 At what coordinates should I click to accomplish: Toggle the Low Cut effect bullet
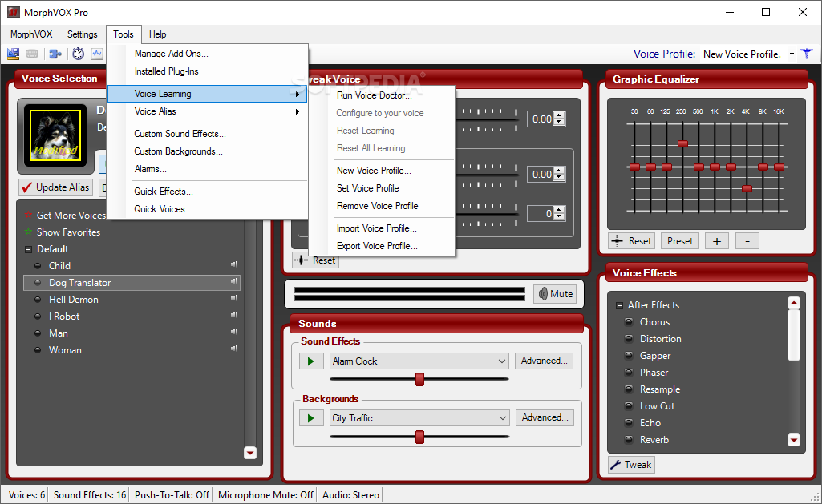(629, 405)
